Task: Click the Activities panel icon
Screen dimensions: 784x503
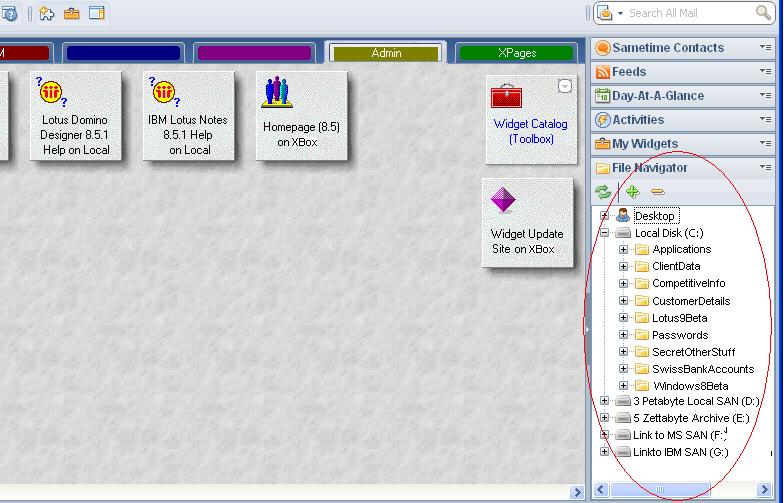Action: [x=602, y=120]
